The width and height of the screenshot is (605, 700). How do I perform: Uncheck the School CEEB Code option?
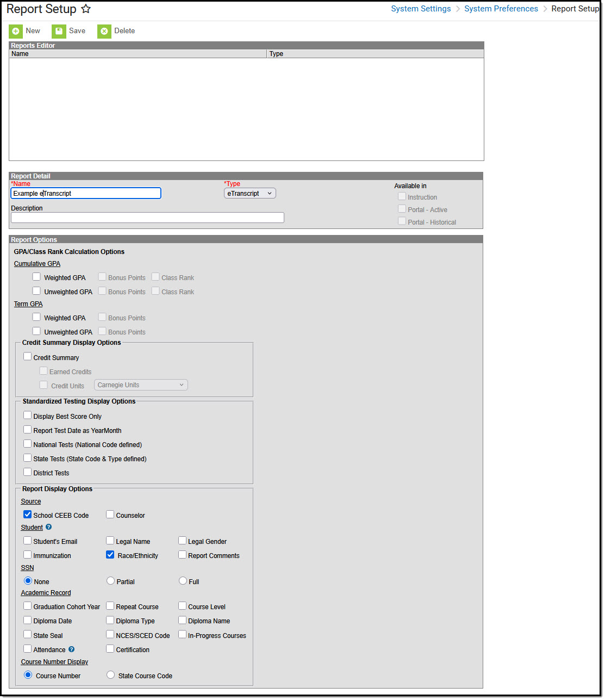(27, 514)
